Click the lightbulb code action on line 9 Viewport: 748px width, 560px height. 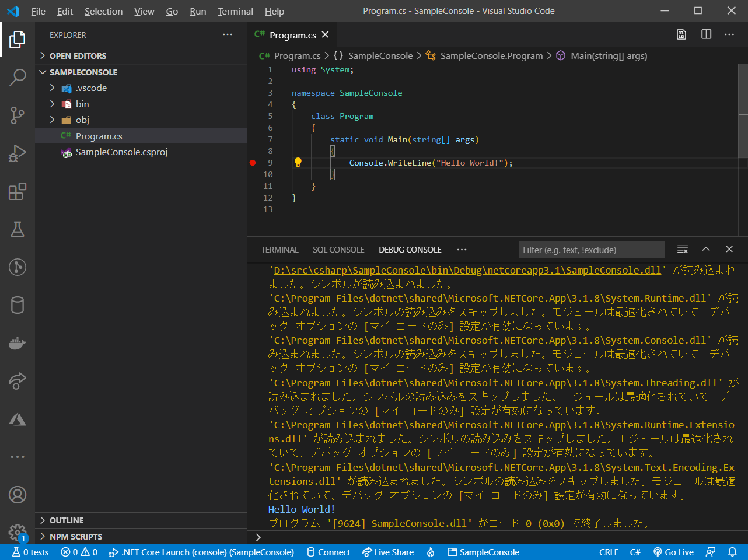298,162
